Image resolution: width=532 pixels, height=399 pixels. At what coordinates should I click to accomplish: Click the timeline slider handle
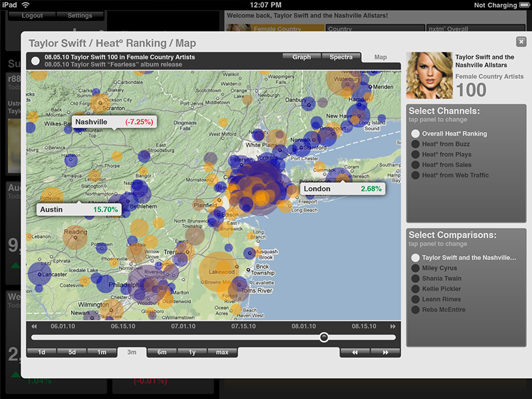pos(324,337)
